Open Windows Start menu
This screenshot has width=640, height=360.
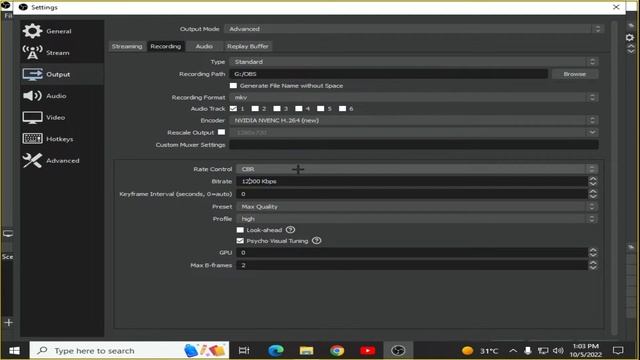pyautogui.click(x=14, y=351)
